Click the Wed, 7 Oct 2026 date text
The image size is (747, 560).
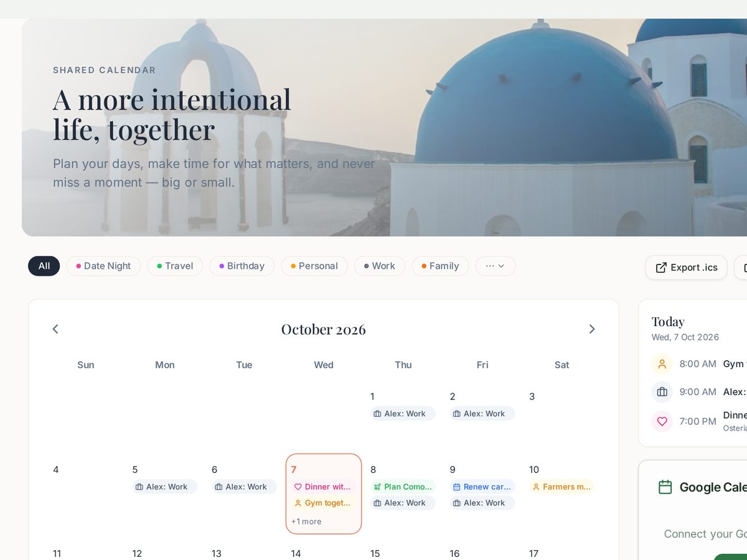685,337
